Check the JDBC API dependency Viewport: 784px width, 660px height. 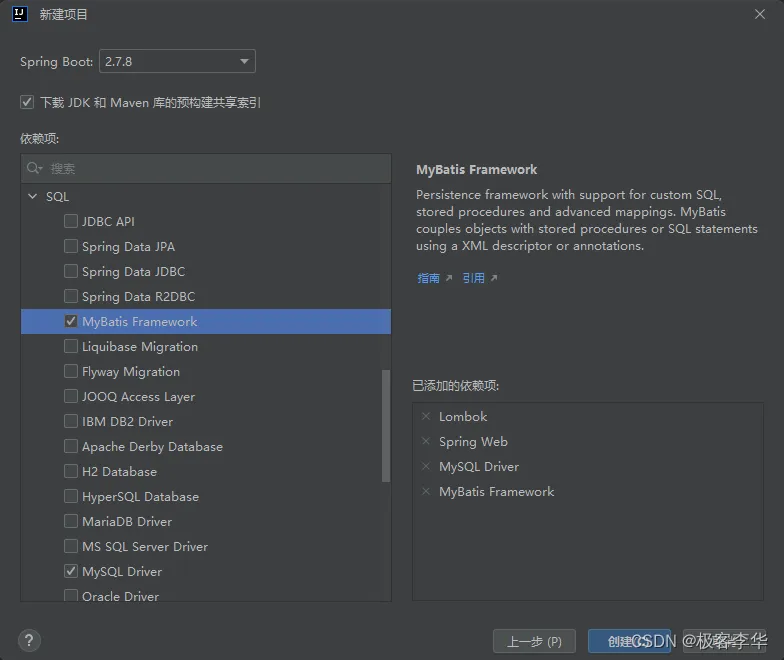click(x=71, y=221)
